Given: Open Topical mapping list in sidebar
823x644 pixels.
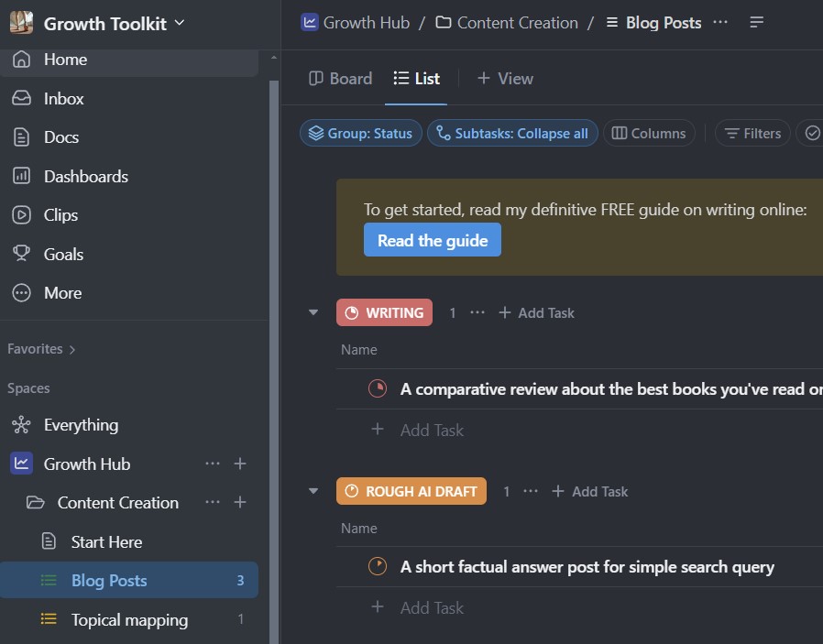Looking at the screenshot, I should 129,620.
